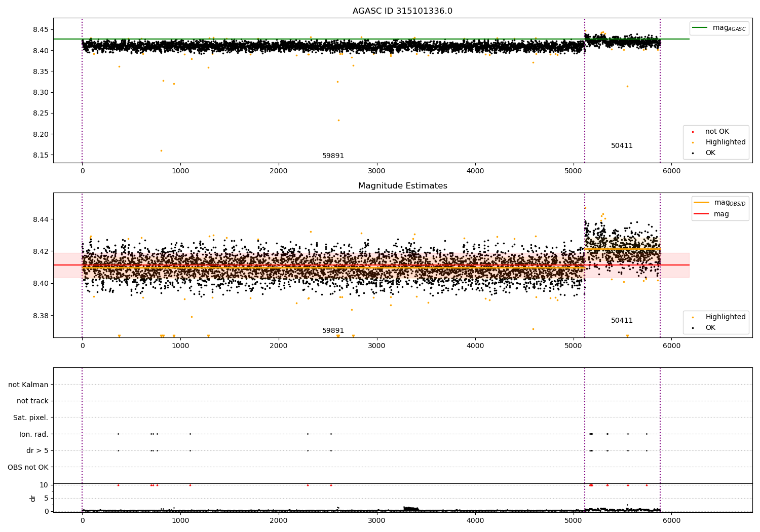Click the 4000 x-axis tick of middle plot
Image resolution: width=760 pixels, height=532 pixels.
[475, 346]
